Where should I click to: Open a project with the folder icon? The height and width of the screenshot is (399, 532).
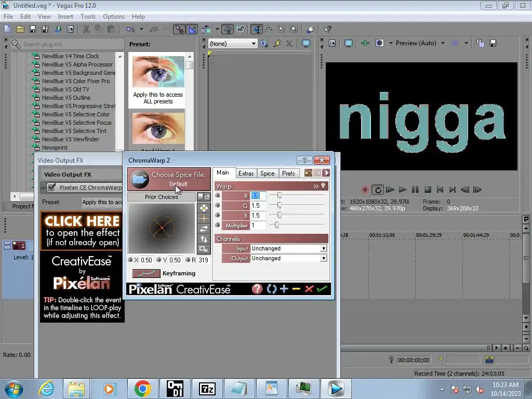(20, 29)
